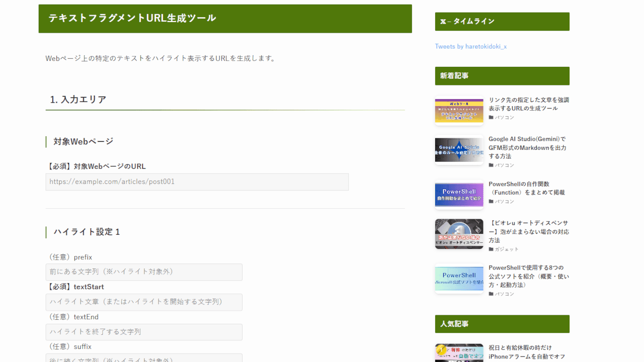The image size is (644, 362).
Task: Click the '新着記事' widget heading
Action: point(502,76)
